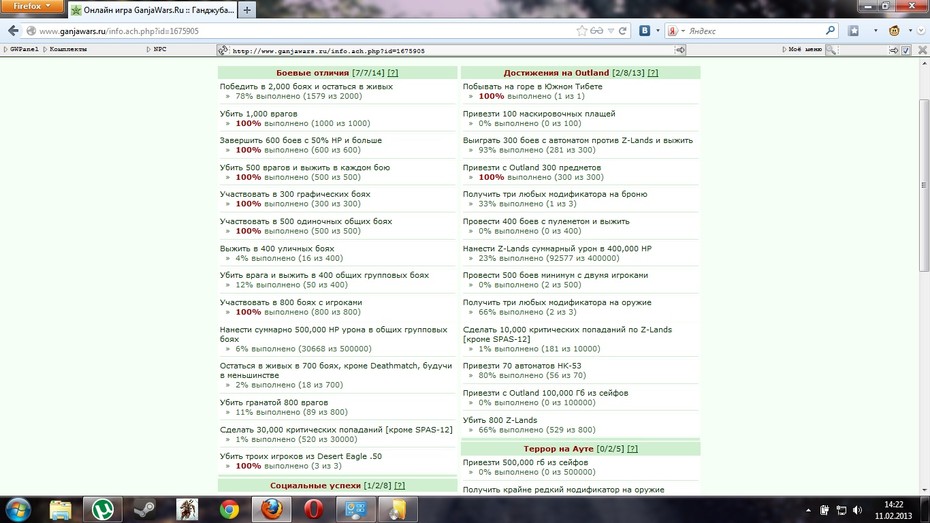Open the [?] help for Террор на Ауте
This screenshot has width=930, height=523.
(632, 449)
